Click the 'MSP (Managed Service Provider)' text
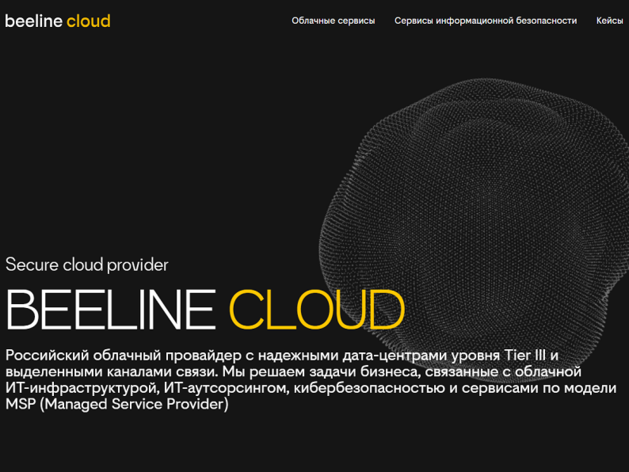This screenshot has height=472, width=629. [117, 404]
